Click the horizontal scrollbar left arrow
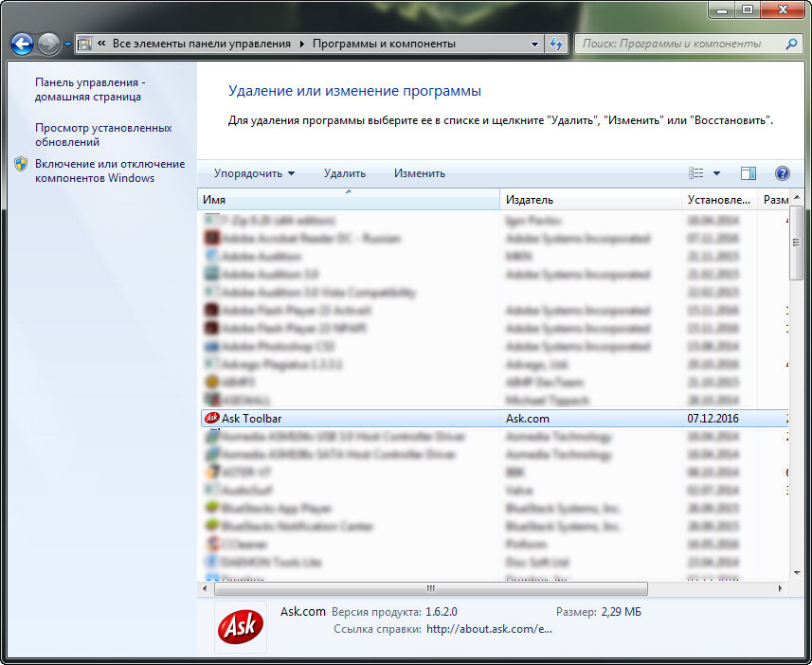This screenshot has height=665, width=812. [205, 589]
